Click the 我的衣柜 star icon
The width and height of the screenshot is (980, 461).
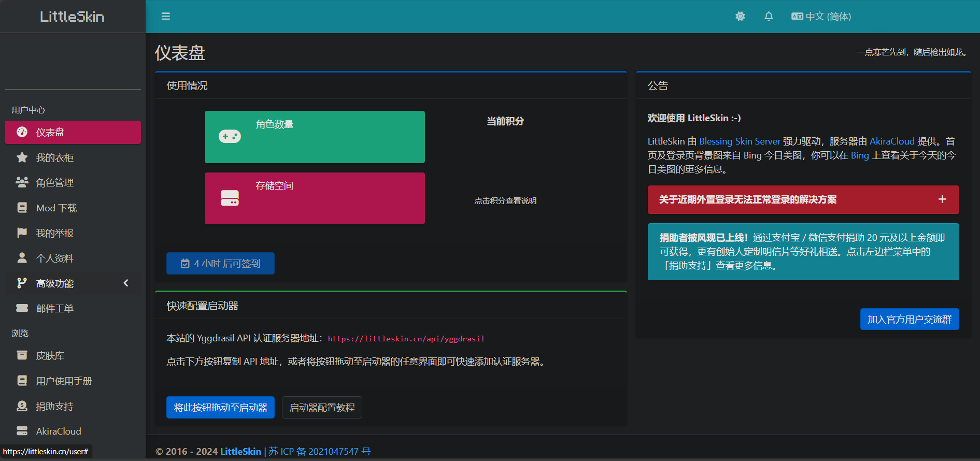point(22,157)
